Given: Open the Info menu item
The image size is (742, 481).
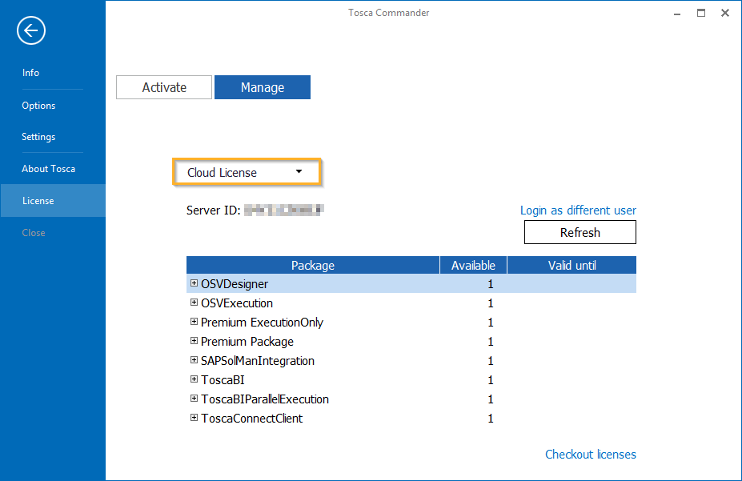Looking at the screenshot, I should pos(31,73).
